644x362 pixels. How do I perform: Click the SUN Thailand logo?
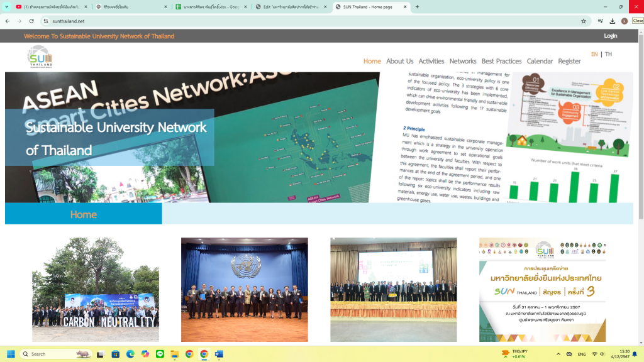click(40, 57)
